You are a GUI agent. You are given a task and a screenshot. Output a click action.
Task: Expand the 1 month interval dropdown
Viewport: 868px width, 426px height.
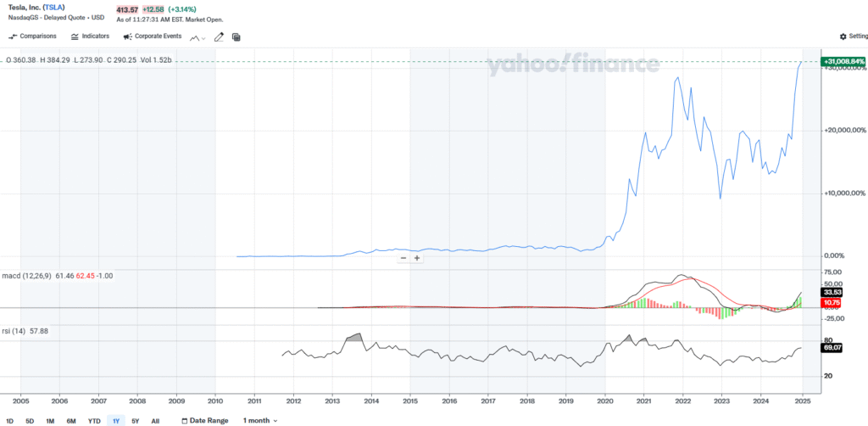[259, 421]
